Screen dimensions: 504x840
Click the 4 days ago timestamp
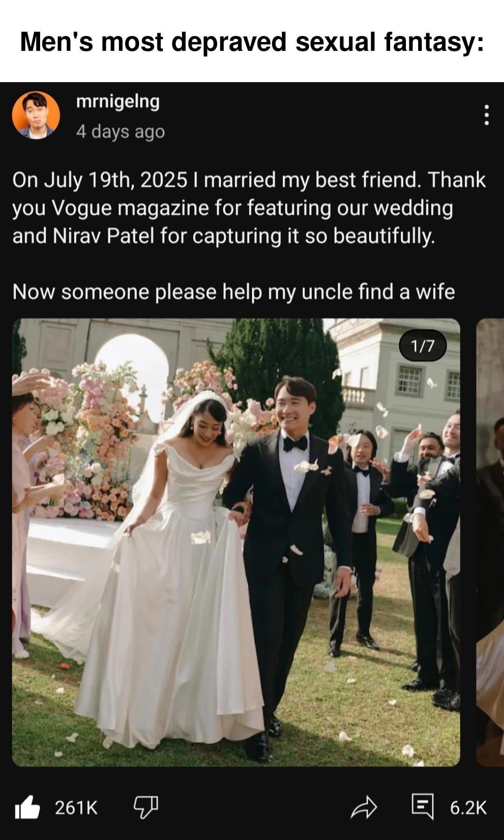(120, 132)
